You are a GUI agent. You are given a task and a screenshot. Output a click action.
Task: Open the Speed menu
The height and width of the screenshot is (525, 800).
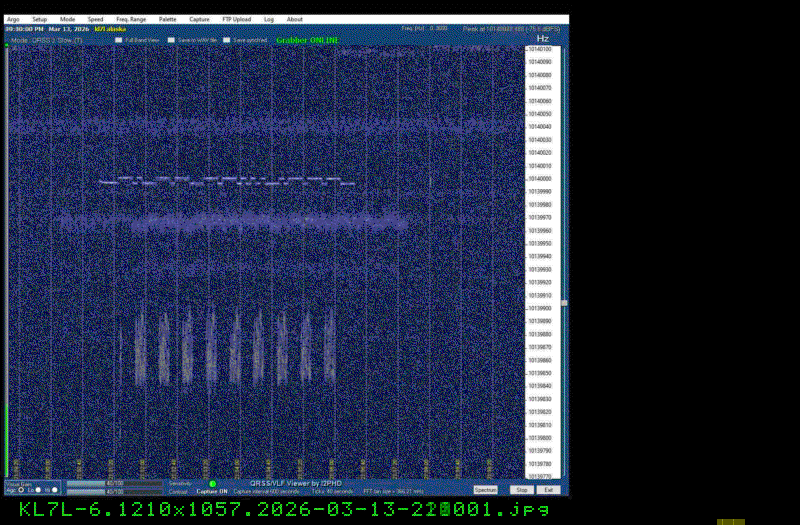95,19
